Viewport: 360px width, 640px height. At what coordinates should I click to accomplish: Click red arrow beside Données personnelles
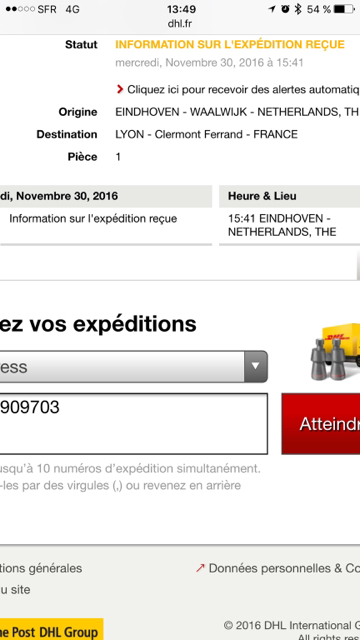200,568
